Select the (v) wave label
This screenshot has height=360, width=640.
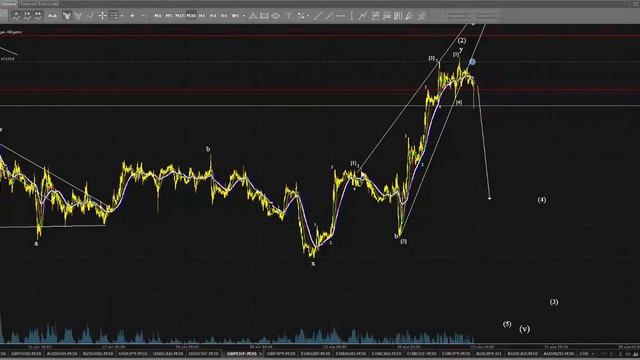(x=524, y=329)
